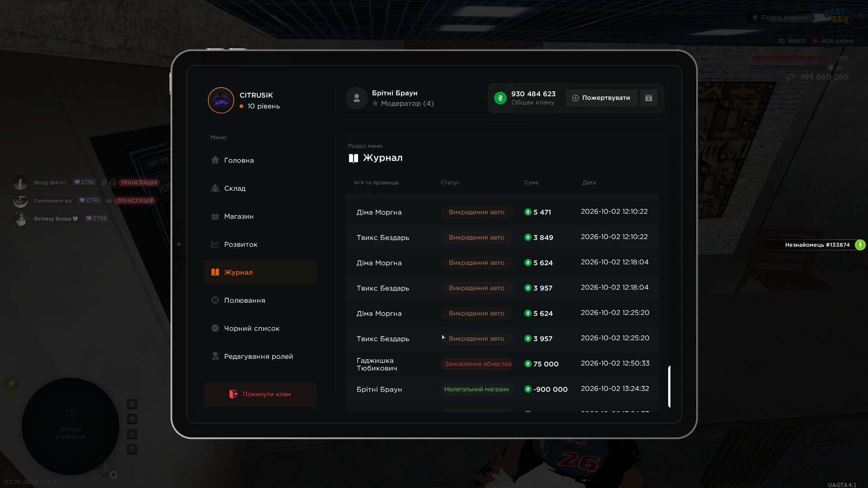The image size is (868, 488).
Task: Click the green microphone icon next to Незнайомець
Action: point(860,245)
